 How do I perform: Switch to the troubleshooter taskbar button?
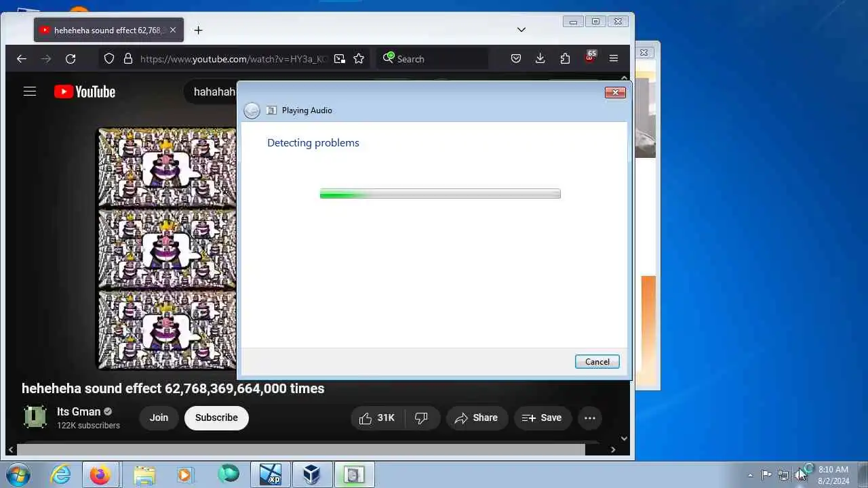point(353,474)
